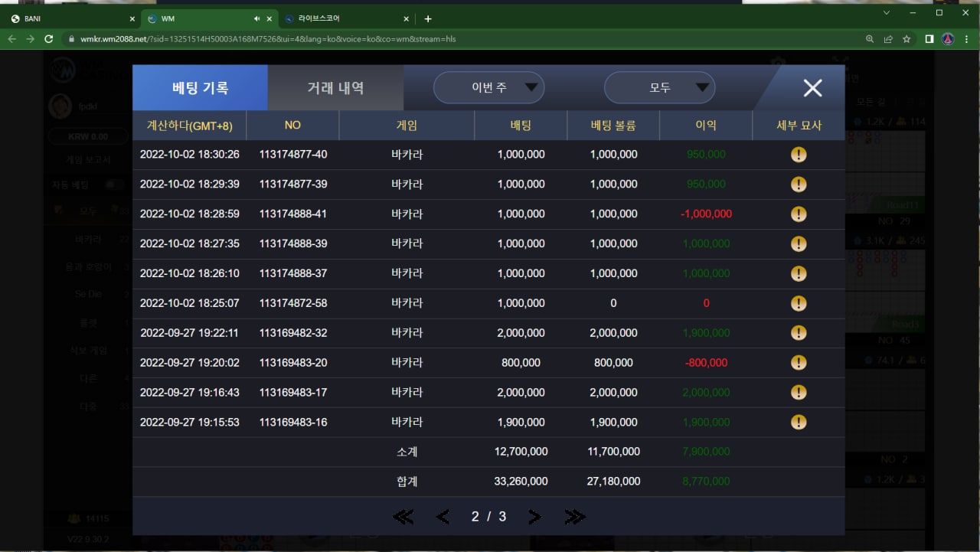Image resolution: width=980 pixels, height=552 pixels.
Task: Go to previous page arrow
Action: 443,517
